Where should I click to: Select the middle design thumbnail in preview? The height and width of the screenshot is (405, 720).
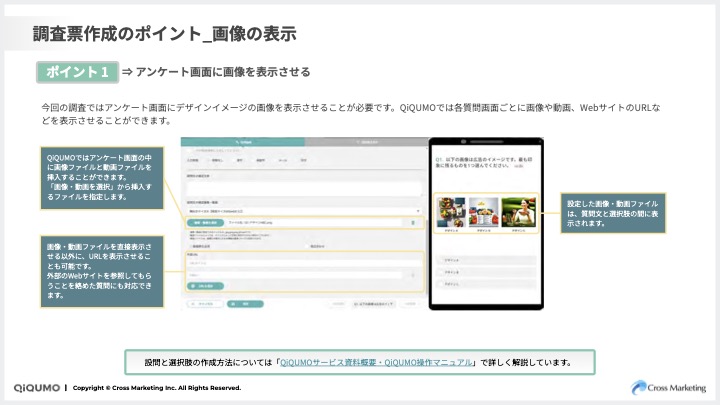coord(483,212)
